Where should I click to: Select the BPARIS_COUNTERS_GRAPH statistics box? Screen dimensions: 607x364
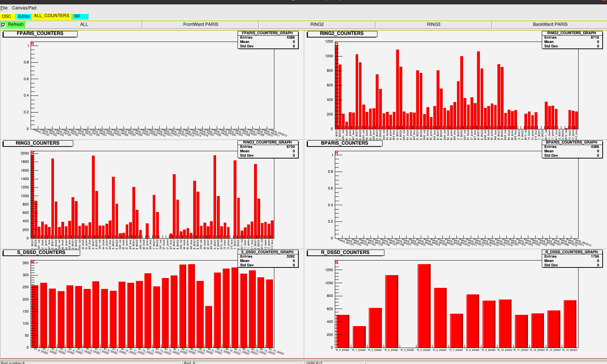pyautogui.click(x=571, y=149)
